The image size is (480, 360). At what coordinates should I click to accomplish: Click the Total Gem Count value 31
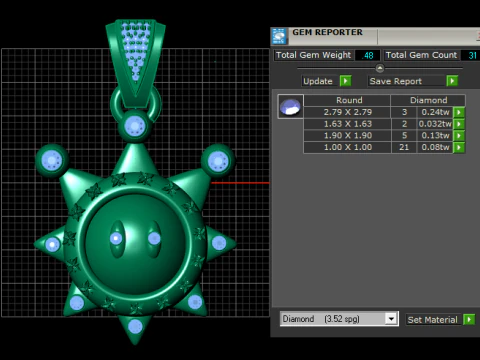[x=472, y=55]
